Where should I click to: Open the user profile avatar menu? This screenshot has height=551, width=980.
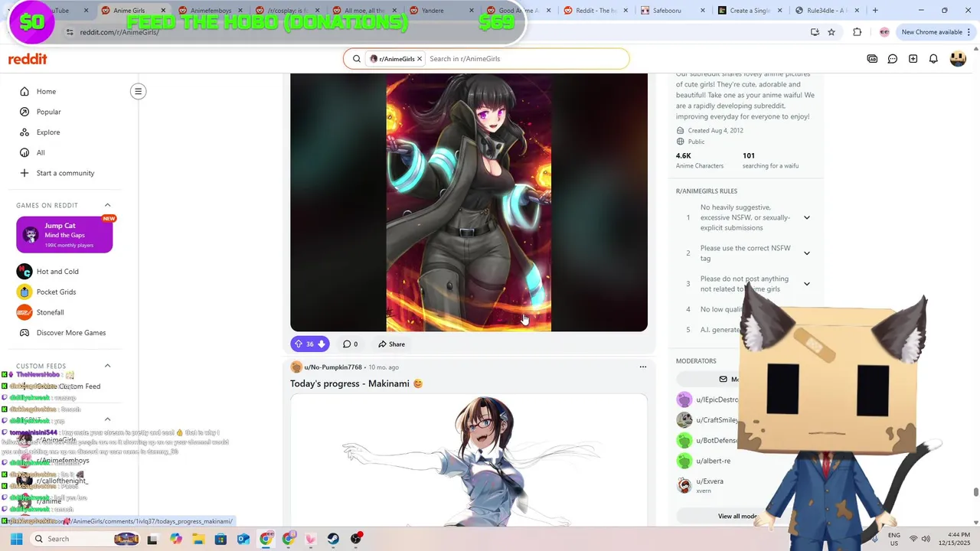tap(958, 59)
